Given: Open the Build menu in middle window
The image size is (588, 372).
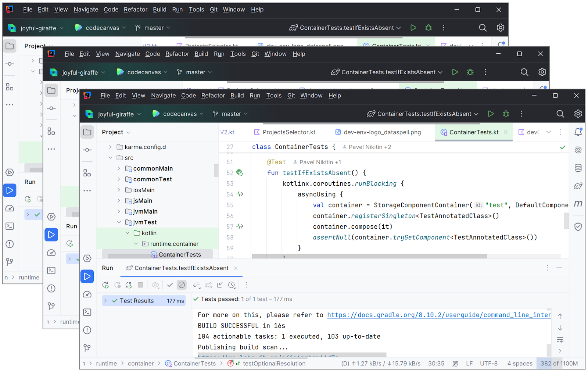Looking at the screenshot, I should (201, 54).
